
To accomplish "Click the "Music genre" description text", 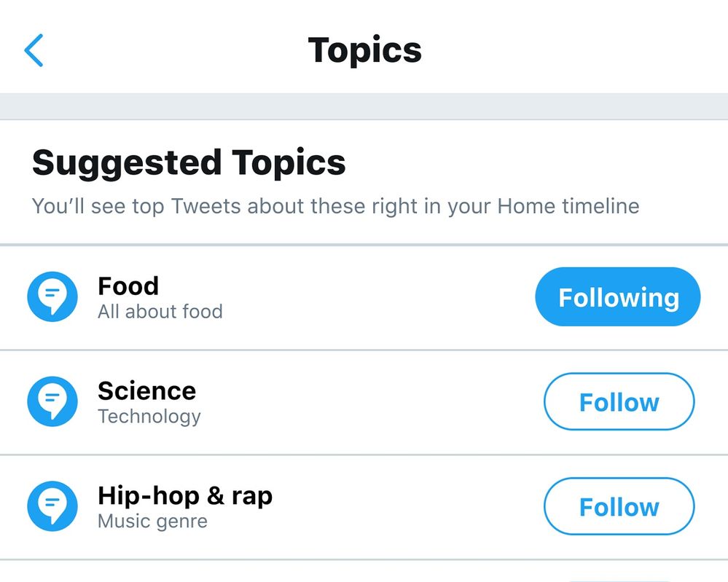I will tap(152, 522).
